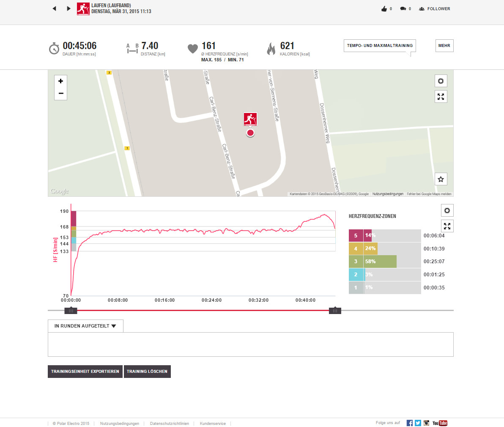Image resolution: width=504 pixels, height=427 pixels.
Task: Open heart rate chart settings gear
Action: 447,210
